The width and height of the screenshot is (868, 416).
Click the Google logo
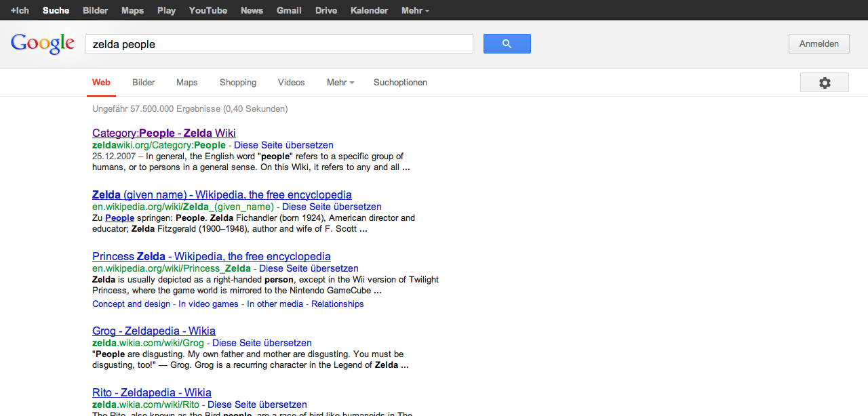tap(43, 44)
